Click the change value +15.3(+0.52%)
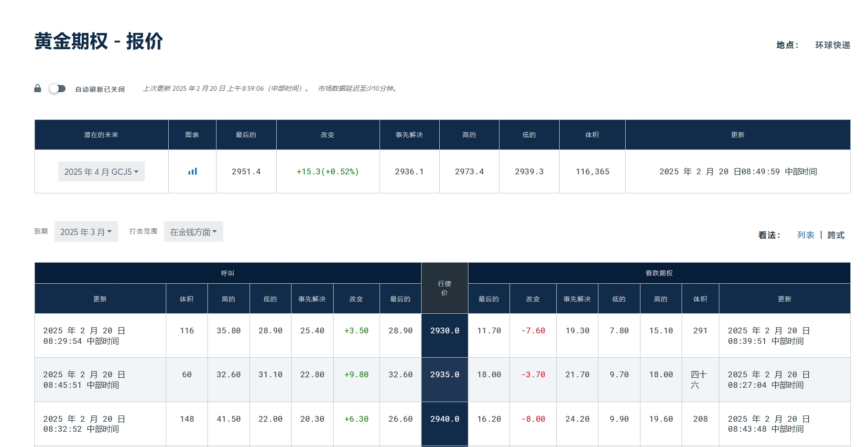The image size is (868, 447). (x=328, y=171)
